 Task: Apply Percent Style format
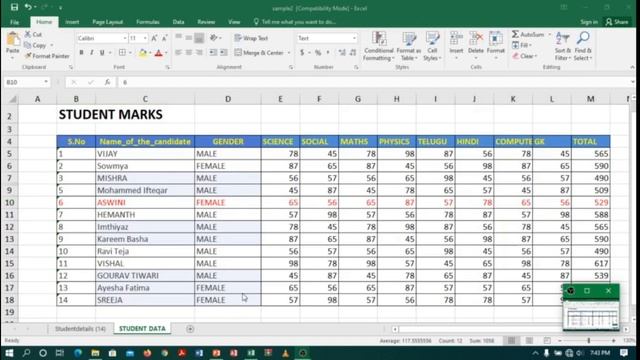[x=318, y=53]
